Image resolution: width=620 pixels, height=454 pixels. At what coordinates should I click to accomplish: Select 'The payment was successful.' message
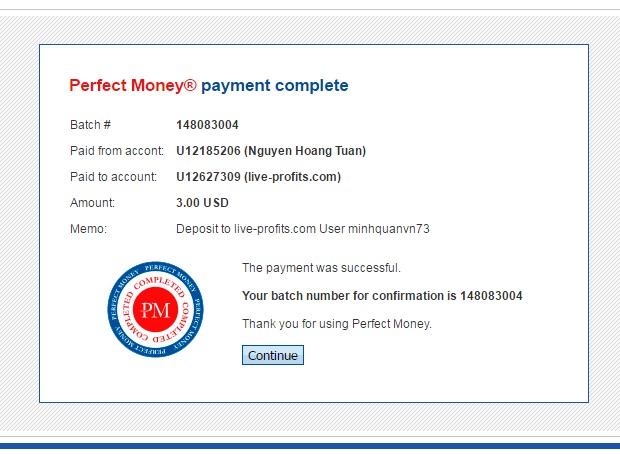pyautogui.click(x=321, y=268)
